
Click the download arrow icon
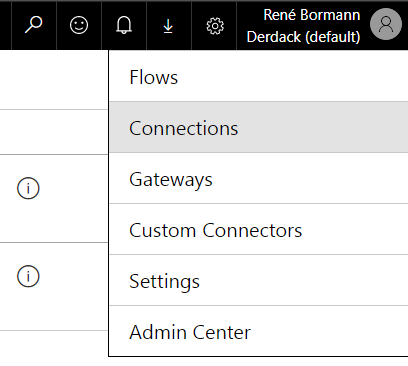[x=168, y=26]
